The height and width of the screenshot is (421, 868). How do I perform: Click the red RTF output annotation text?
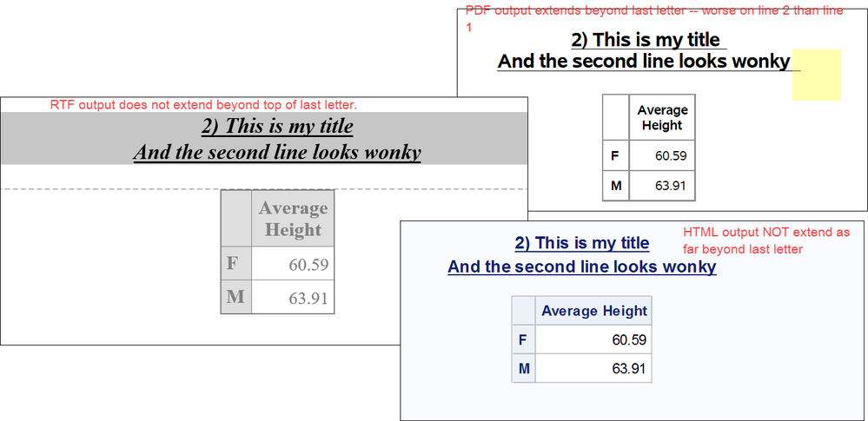203,104
